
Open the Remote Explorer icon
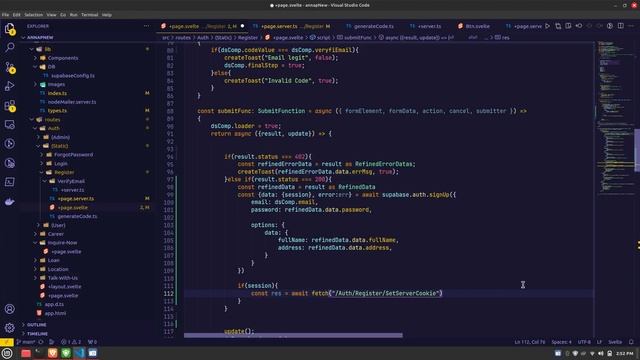(10, 124)
